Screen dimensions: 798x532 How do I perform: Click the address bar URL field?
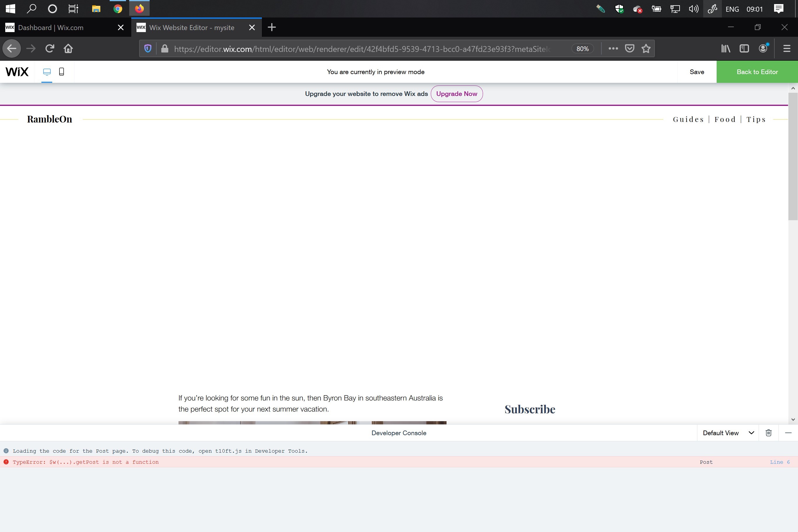pyautogui.click(x=361, y=49)
